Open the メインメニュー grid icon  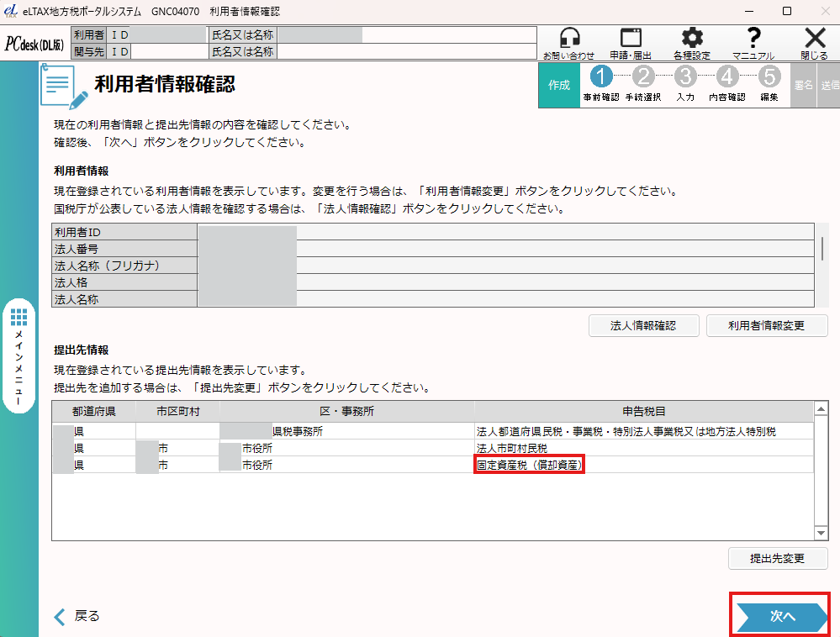19,318
